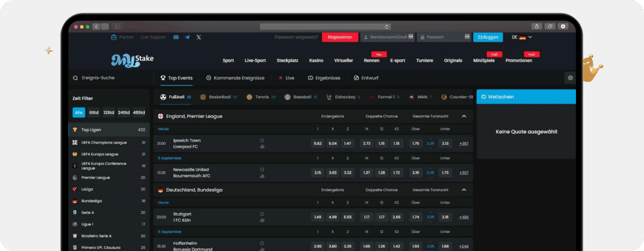Click the Einloggen button
Image resolution: width=644 pixels, height=251 pixels.
[488, 37]
